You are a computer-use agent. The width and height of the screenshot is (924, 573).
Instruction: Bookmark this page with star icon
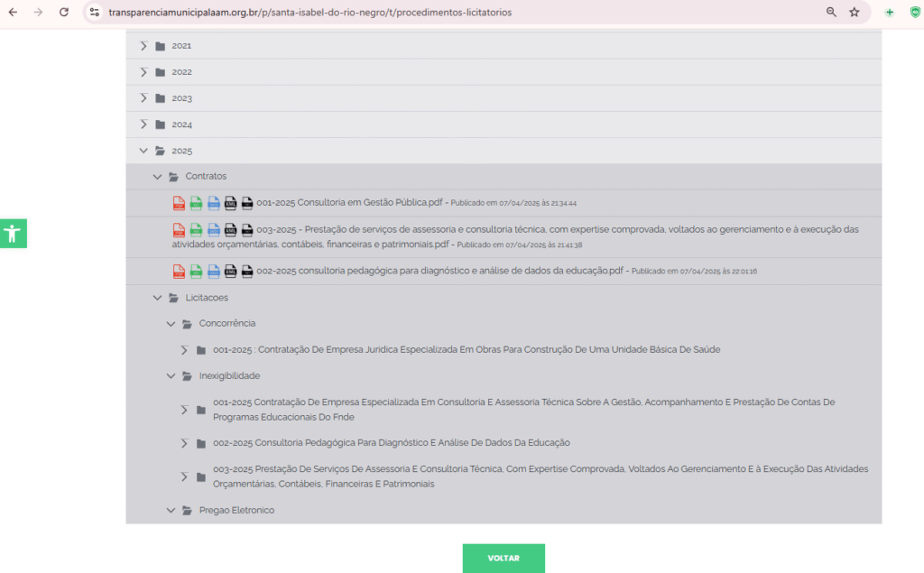(854, 13)
